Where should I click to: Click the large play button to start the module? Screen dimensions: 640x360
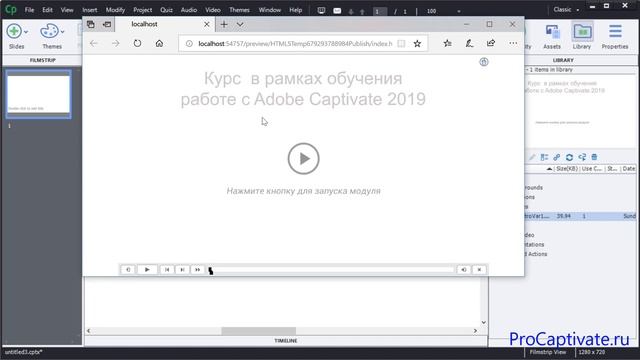pyautogui.click(x=303, y=158)
